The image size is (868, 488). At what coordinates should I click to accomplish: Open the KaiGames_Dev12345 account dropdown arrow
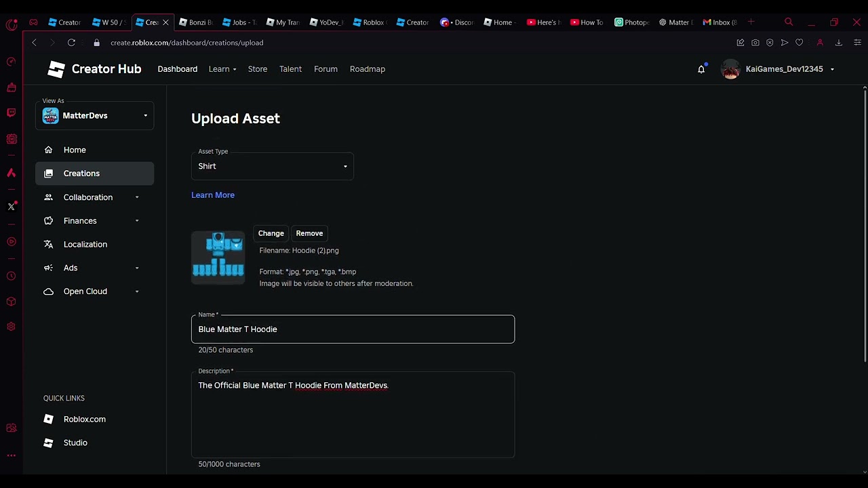832,69
